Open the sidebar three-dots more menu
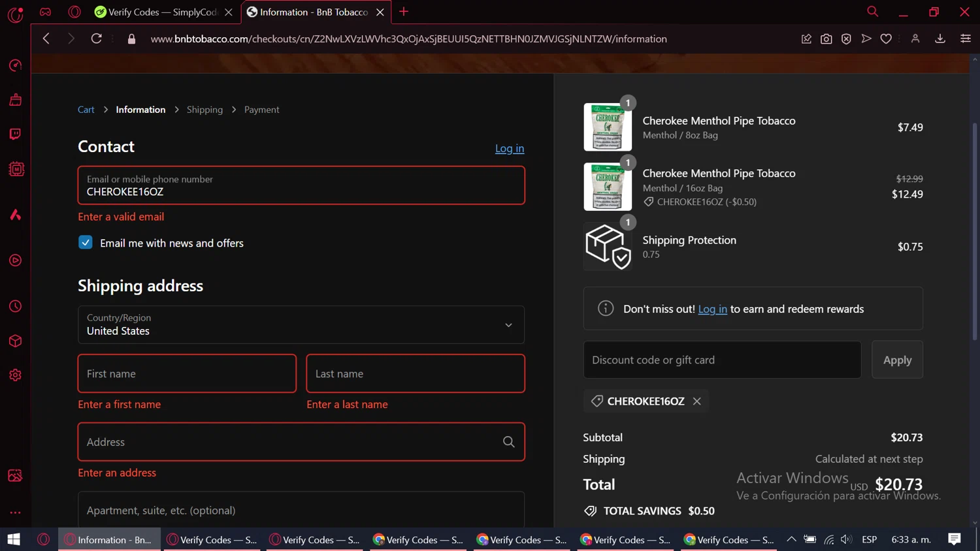Image resolution: width=980 pixels, height=551 pixels. click(x=15, y=513)
